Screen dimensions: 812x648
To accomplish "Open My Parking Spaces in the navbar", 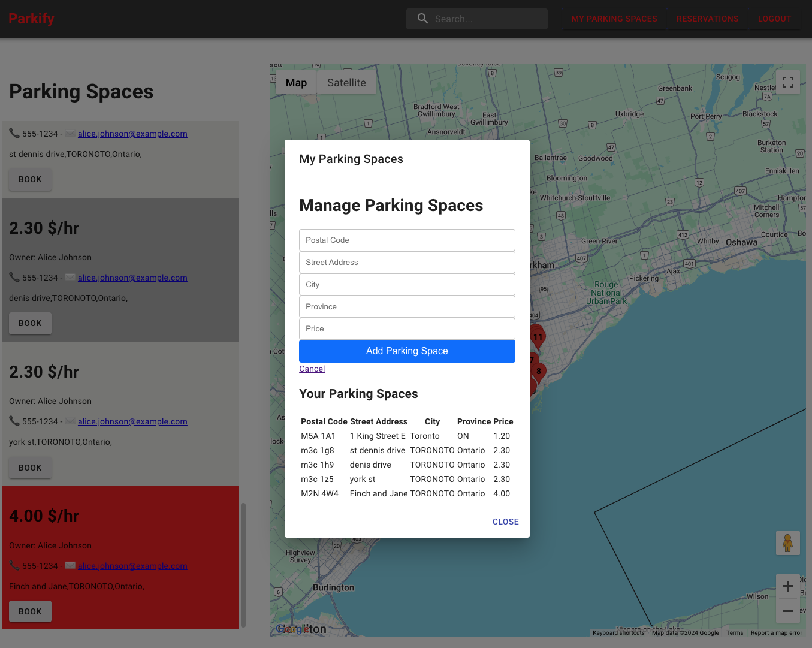I will click(x=614, y=19).
